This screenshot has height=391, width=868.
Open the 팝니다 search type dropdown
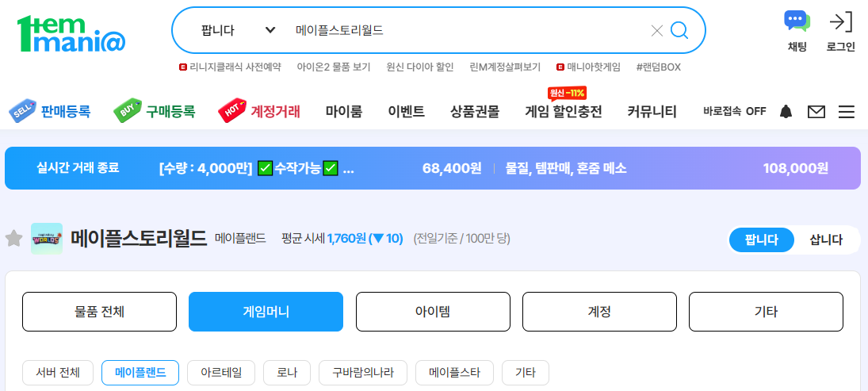[x=238, y=30]
